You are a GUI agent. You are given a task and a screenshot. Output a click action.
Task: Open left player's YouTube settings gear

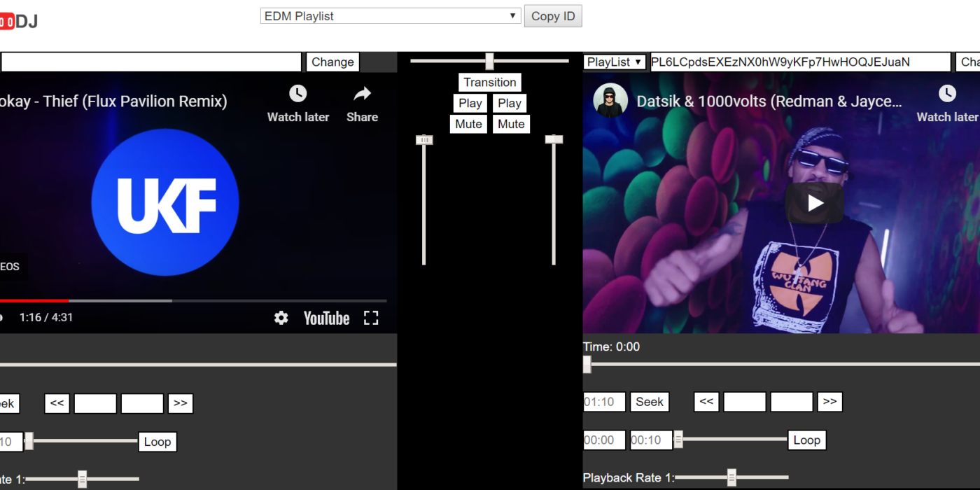(x=281, y=318)
